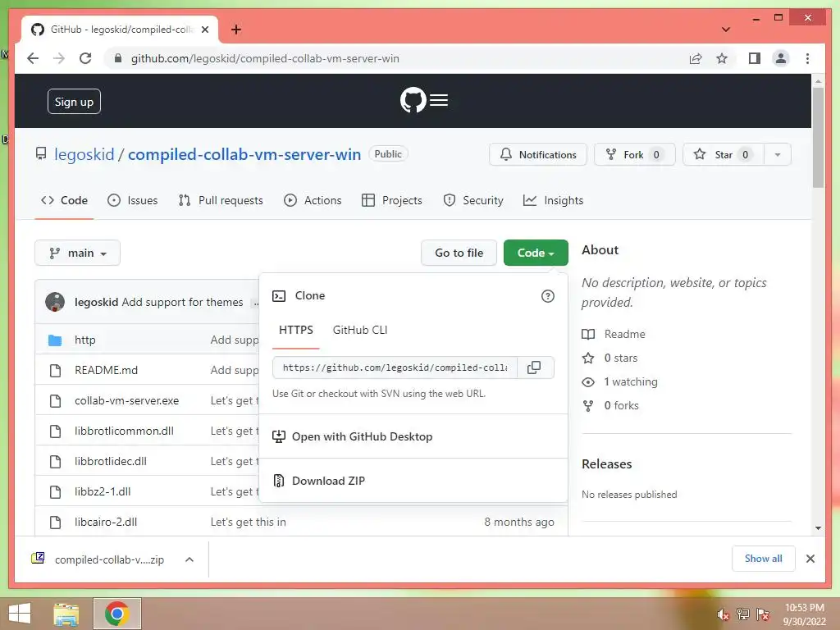Select the HTTPS clone tab
Image resolution: width=840 pixels, height=630 pixels.
[x=295, y=330]
